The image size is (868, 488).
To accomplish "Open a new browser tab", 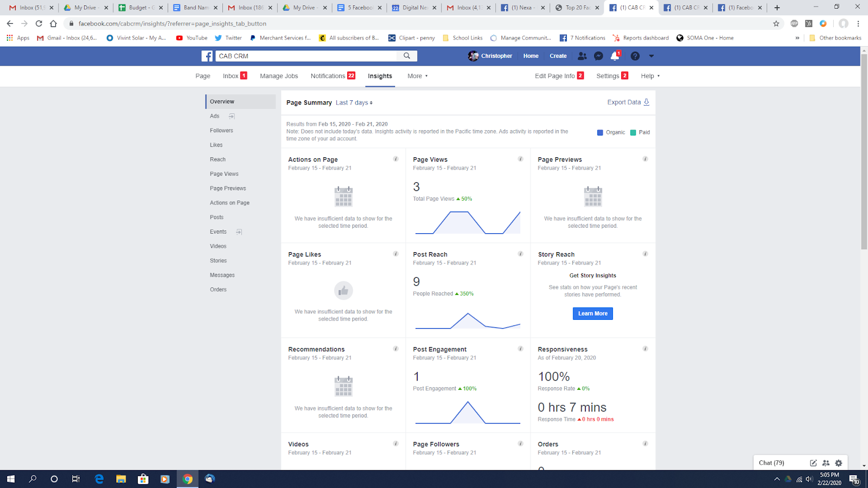I will point(777,8).
